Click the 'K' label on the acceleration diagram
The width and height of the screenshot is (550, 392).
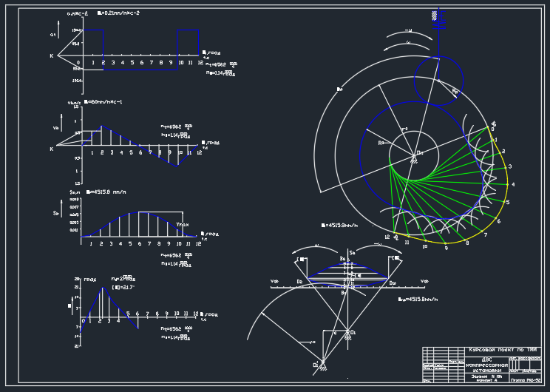pyautogui.click(x=51, y=56)
